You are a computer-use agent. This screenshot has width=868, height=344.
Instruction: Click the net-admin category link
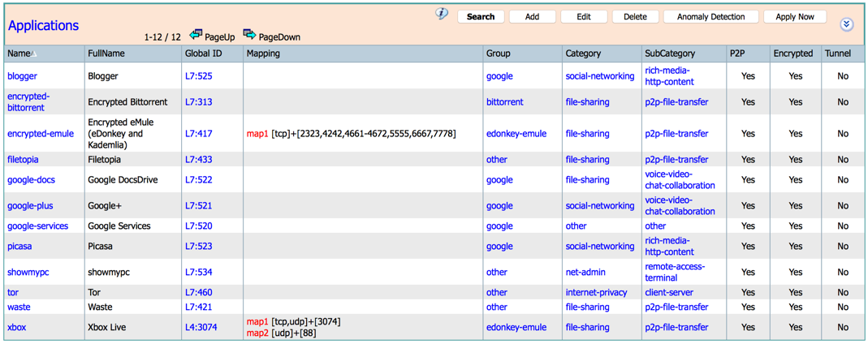coord(585,272)
